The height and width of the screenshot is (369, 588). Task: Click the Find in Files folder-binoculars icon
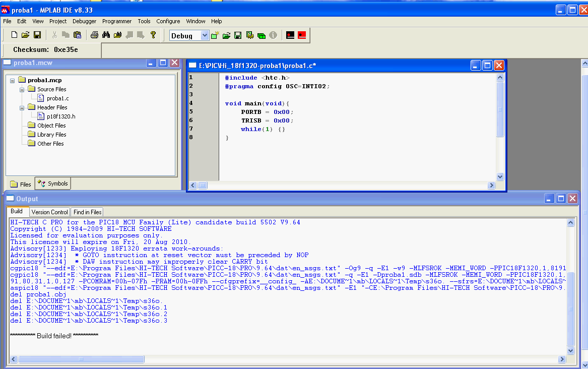coord(118,35)
